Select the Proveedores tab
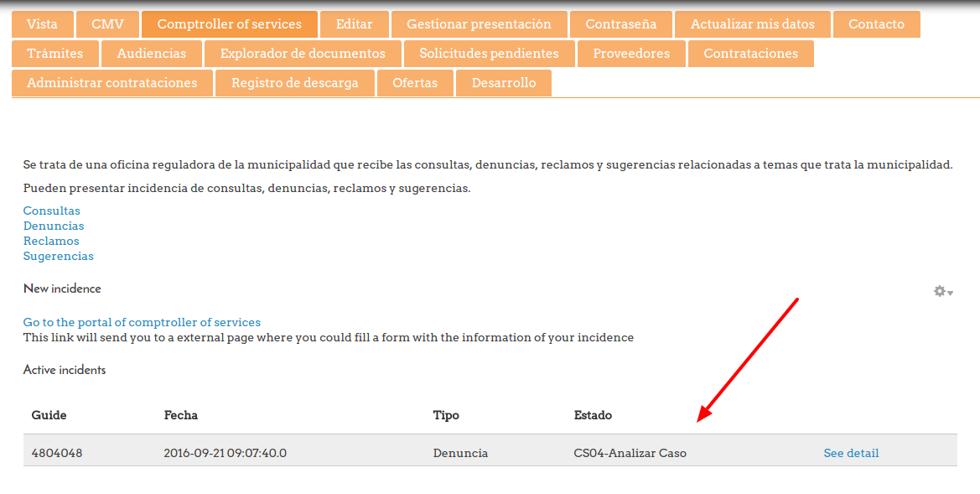 coord(631,54)
